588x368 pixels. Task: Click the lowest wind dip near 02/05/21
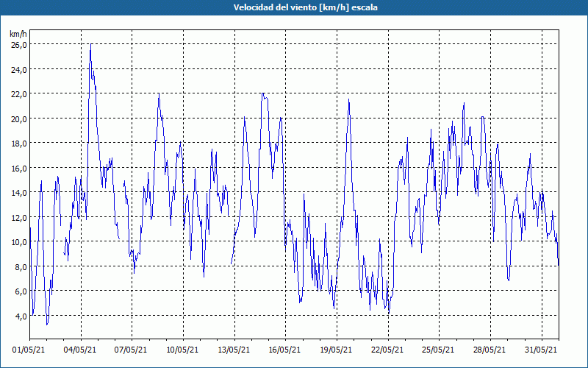click(x=47, y=325)
